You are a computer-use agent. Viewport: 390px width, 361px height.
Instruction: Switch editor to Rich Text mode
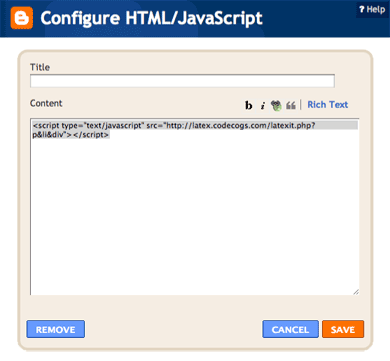click(328, 105)
